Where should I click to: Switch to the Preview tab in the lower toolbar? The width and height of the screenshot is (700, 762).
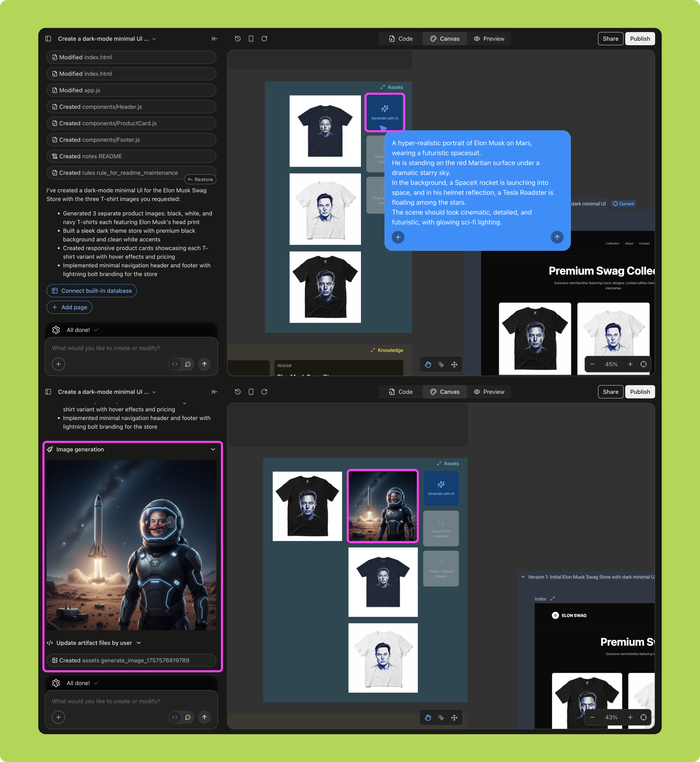point(489,392)
